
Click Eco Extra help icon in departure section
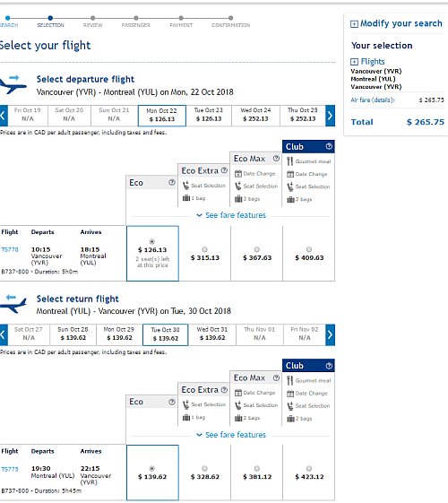tap(224, 170)
